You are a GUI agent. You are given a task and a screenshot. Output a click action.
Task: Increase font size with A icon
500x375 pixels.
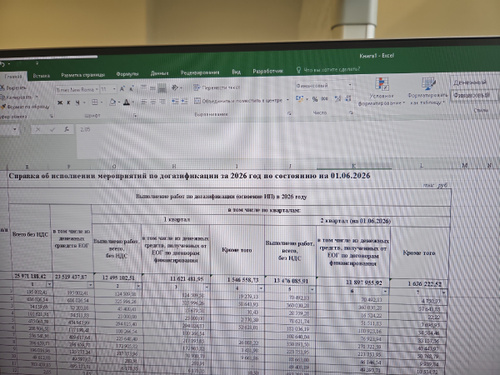click(x=122, y=89)
